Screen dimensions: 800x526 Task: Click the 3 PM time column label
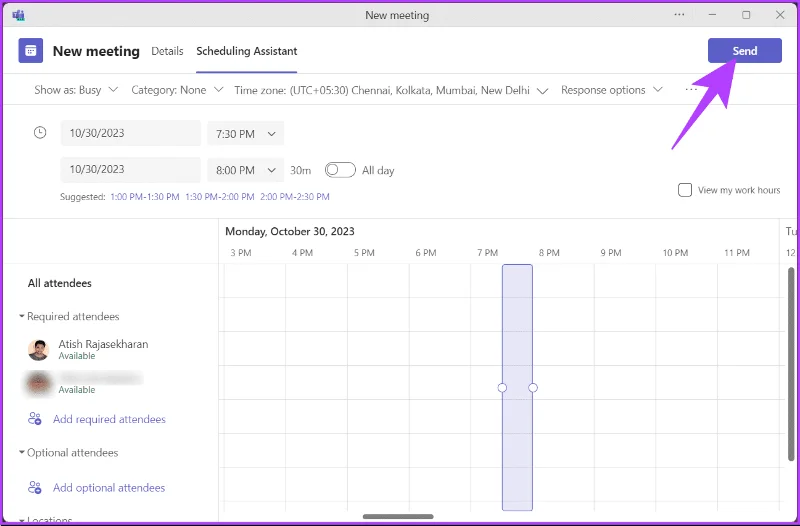point(241,253)
